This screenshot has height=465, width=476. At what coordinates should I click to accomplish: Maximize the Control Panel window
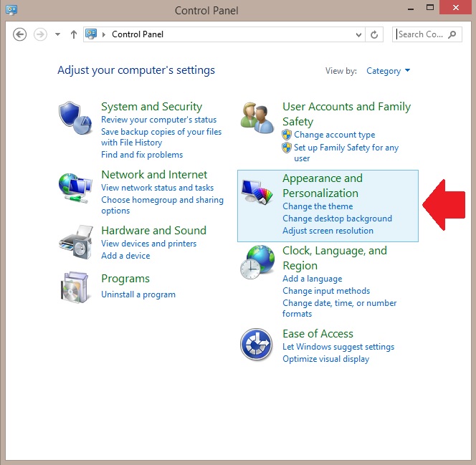(430, 8)
